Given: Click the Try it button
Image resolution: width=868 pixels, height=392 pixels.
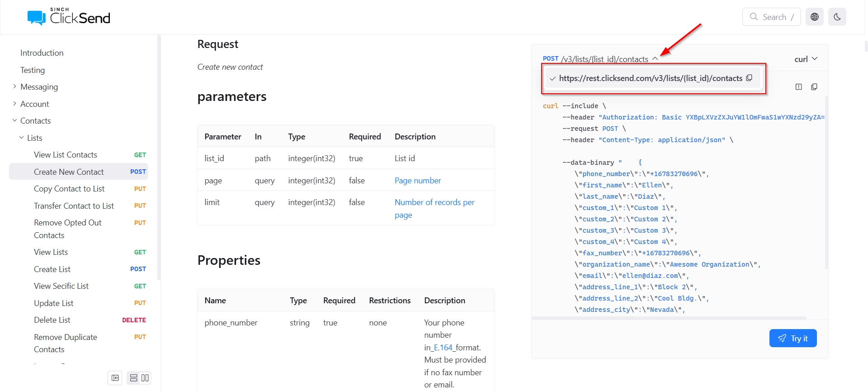Looking at the screenshot, I should pyautogui.click(x=793, y=338).
